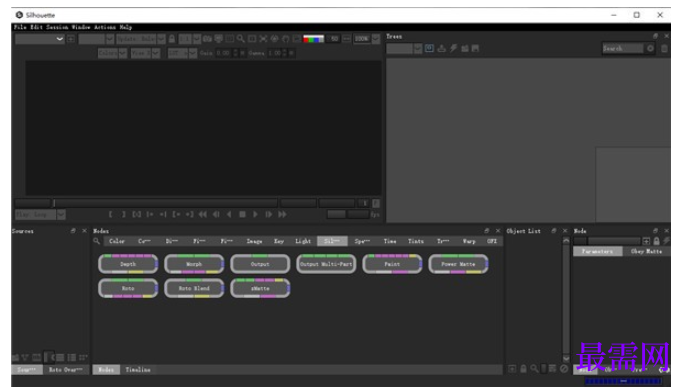Open the Play: Loop mode dropdown
The height and width of the screenshot is (388, 688).
pyautogui.click(x=40, y=215)
